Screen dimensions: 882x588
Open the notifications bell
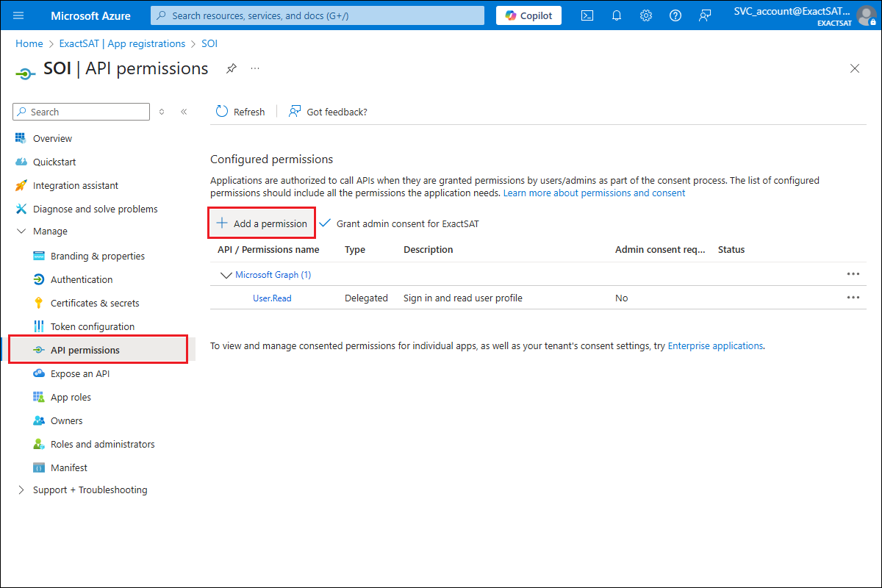click(617, 15)
